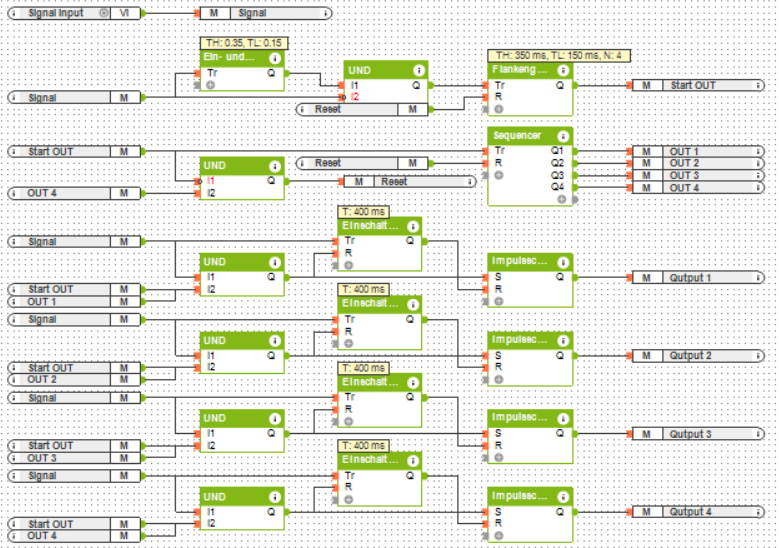Click the circular icon on Signal Input block

tap(103, 13)
